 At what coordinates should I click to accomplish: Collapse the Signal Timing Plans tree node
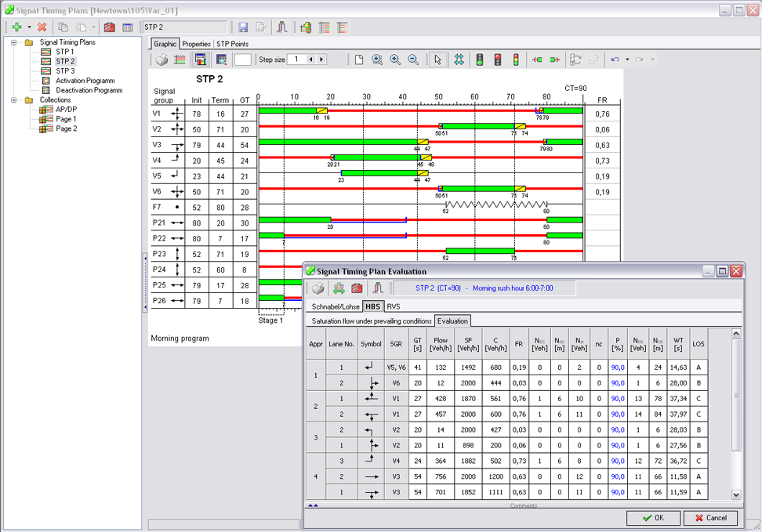[13, 42]
